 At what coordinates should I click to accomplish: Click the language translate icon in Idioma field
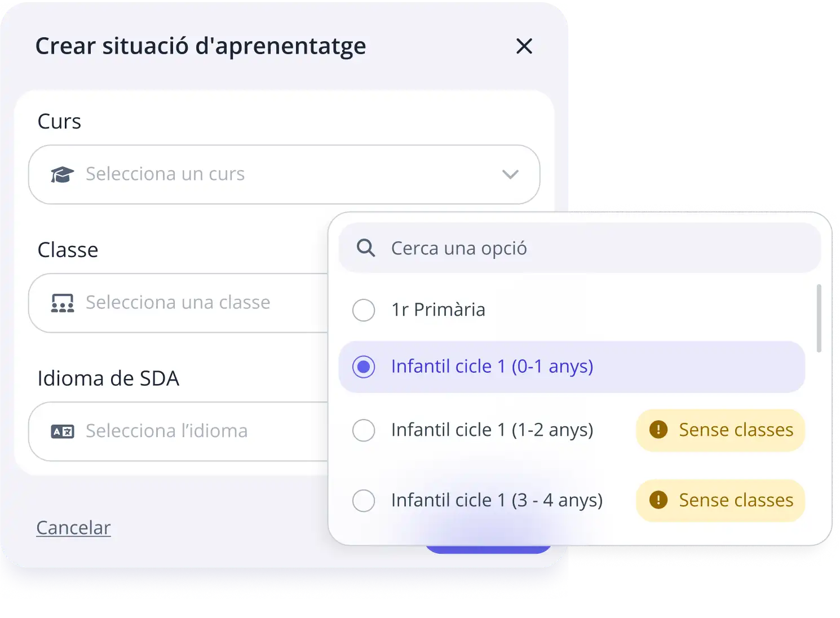coord(62,432)
